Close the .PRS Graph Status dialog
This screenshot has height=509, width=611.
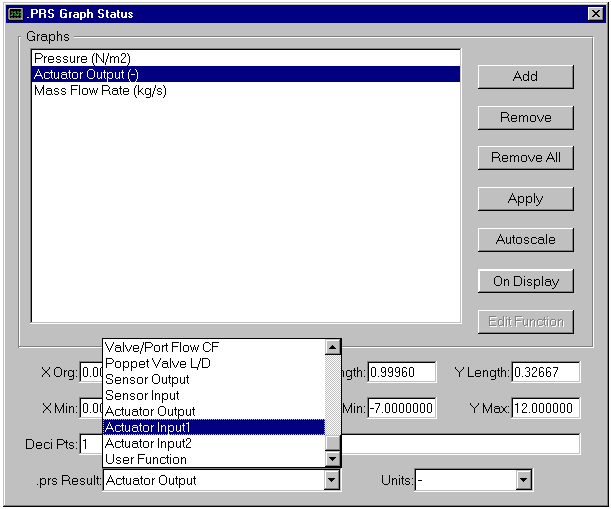coord(595,14)
